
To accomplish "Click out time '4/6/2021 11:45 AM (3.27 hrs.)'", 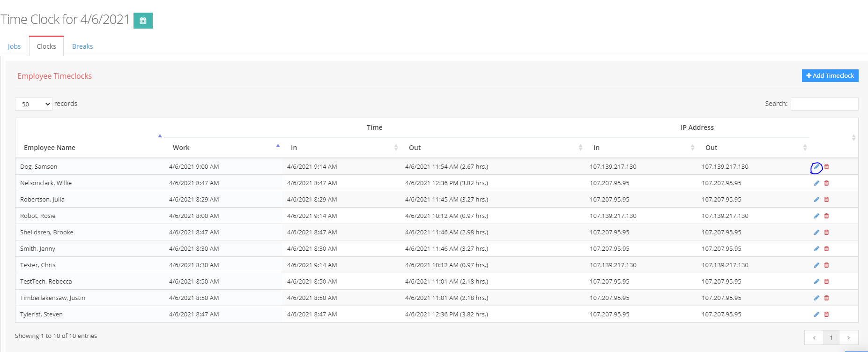I will tap(447, 200).
